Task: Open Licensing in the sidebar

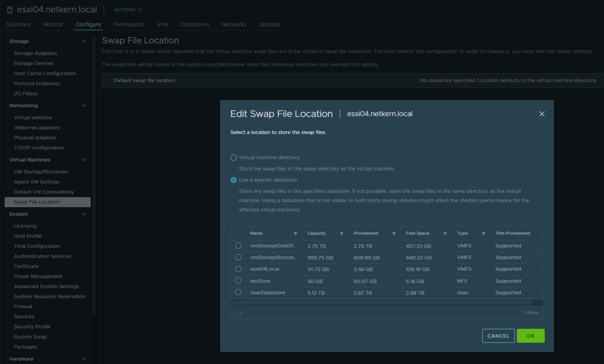Action: 25,226
